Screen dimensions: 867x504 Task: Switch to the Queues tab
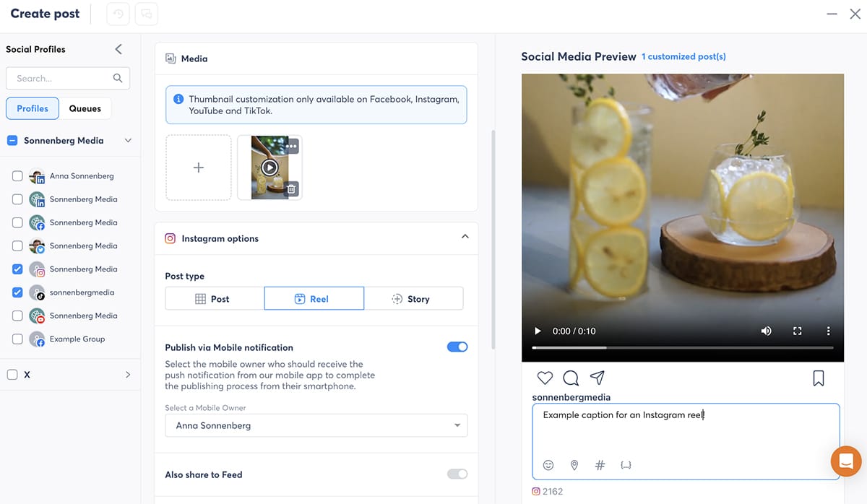[x=85, y=108]
